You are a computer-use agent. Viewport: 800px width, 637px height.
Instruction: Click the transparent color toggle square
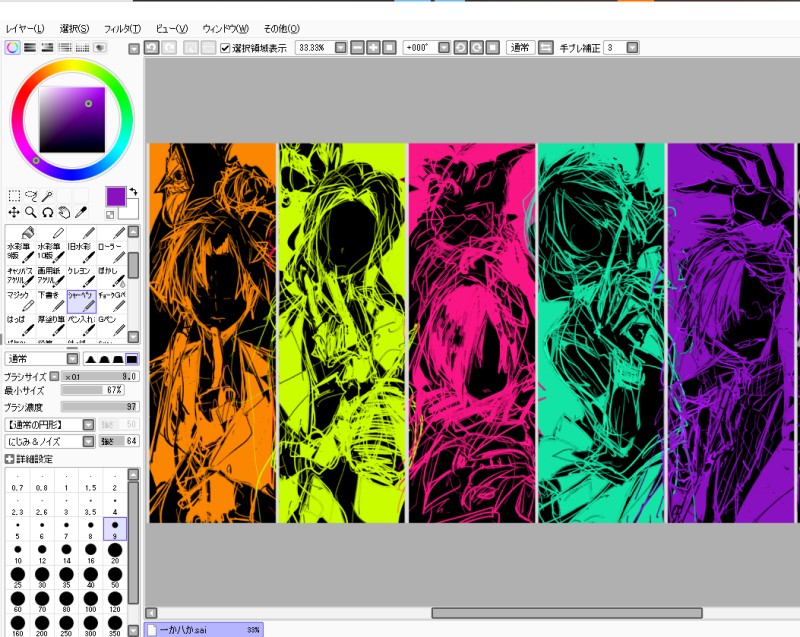(x=110, y=215)
